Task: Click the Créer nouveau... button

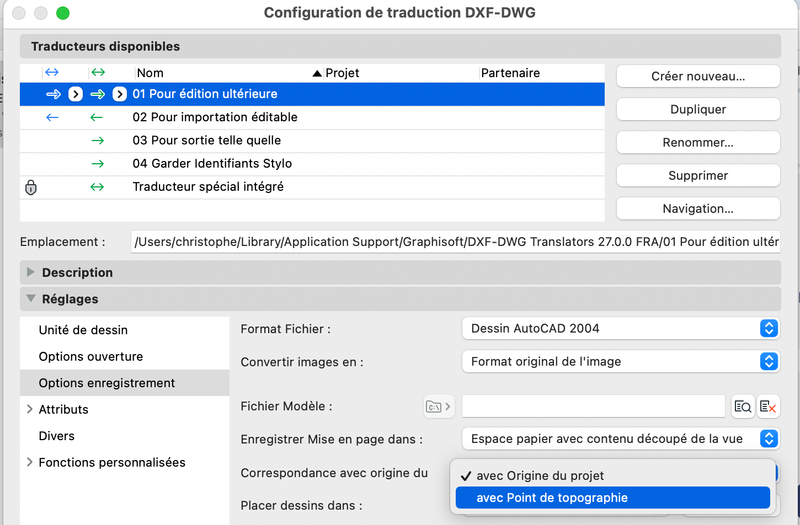Action: click(698, 77)
